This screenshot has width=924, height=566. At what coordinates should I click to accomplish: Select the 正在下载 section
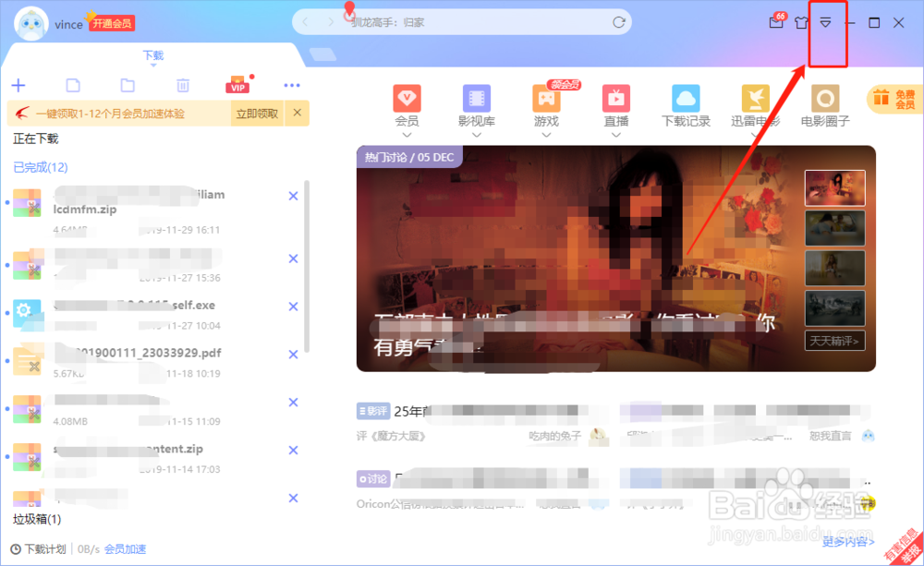click(36, 138)
